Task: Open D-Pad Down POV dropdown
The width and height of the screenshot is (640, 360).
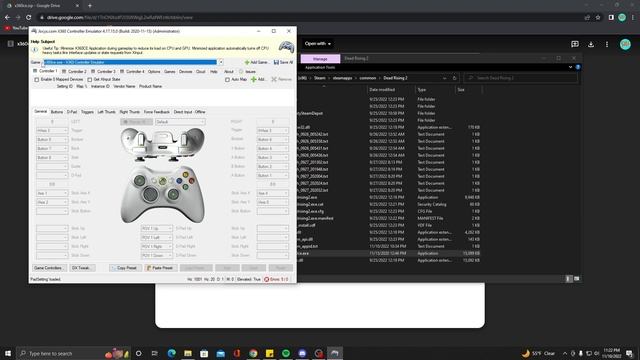Action: 156,256
